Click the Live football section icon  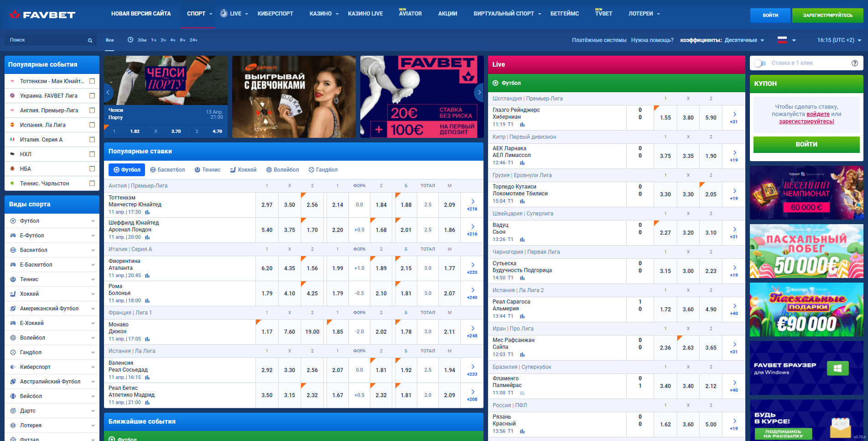click(x=495, y=83)
